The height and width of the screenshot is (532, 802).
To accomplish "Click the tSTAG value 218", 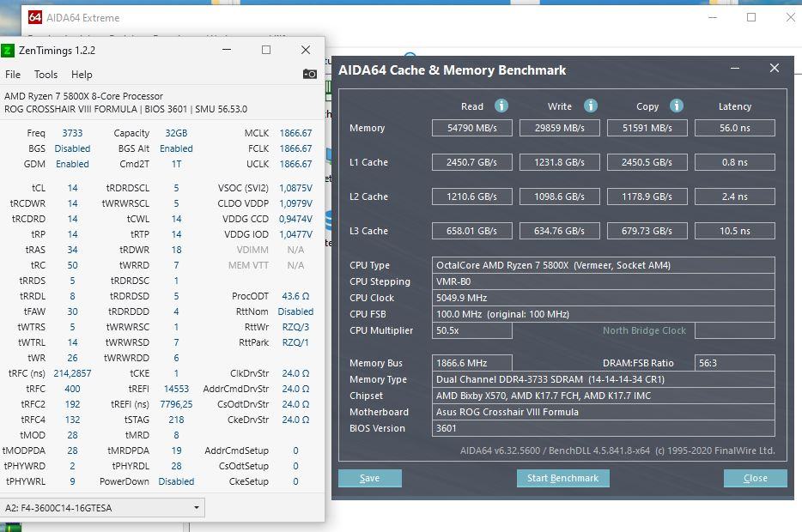I will click(x=176, y=420).
